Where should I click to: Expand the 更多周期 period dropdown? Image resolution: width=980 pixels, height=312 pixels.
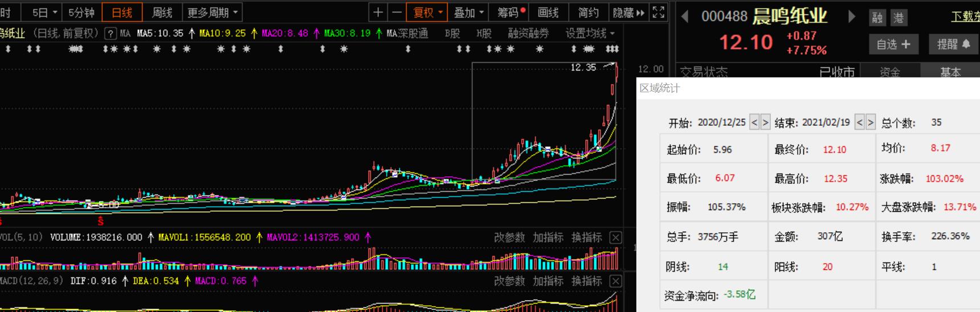point(212,12)
